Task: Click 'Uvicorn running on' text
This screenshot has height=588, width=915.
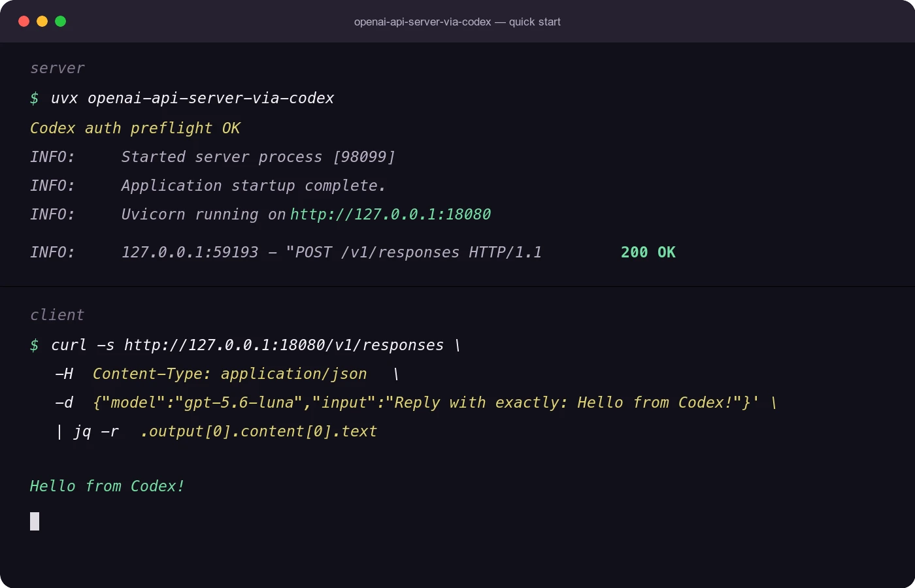Action: click(204, 214)
